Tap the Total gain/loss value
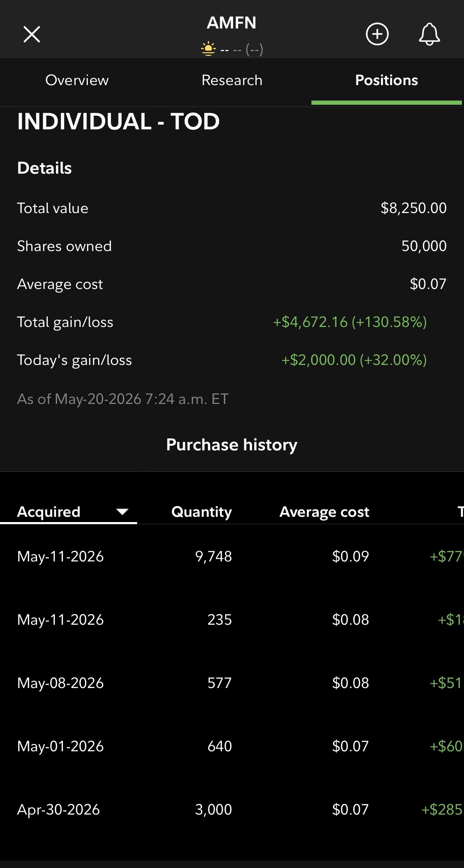The height and width of the screenshot is (868, 464). point(350,322)
